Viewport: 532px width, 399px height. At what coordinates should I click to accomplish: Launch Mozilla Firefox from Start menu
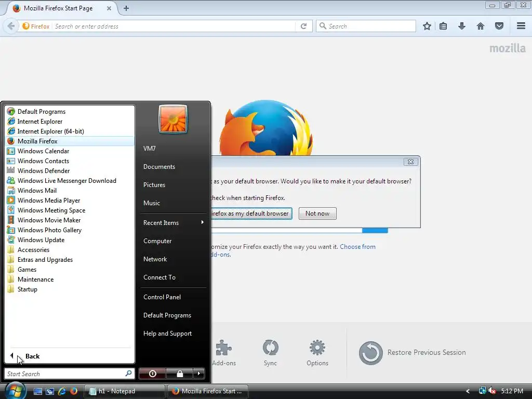point(70,141)
